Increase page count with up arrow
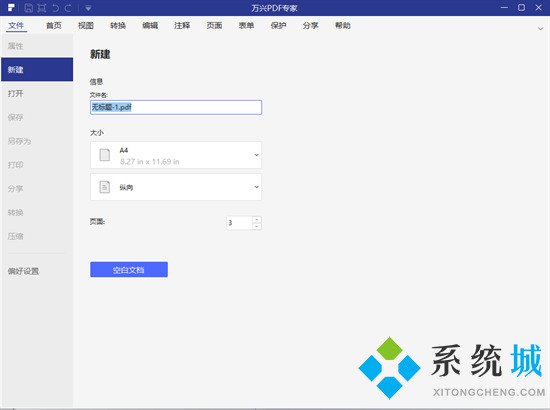 257,220
